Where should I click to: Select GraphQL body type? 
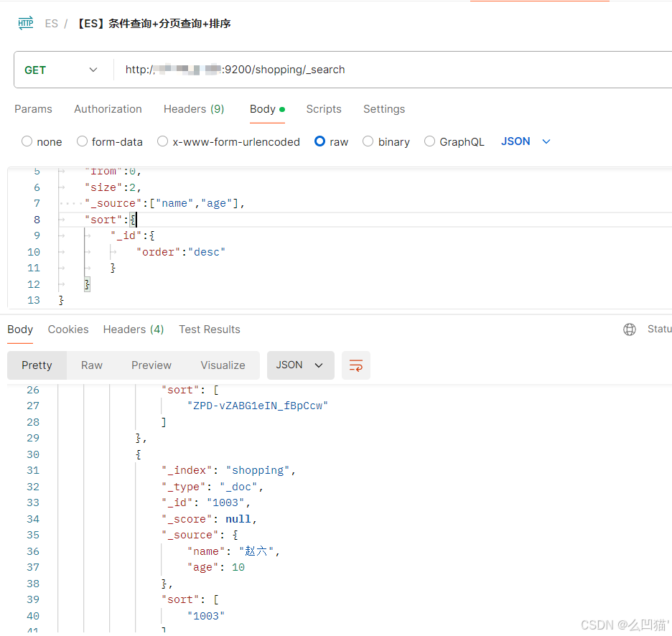pyautogui.click(x=430, y=141)
